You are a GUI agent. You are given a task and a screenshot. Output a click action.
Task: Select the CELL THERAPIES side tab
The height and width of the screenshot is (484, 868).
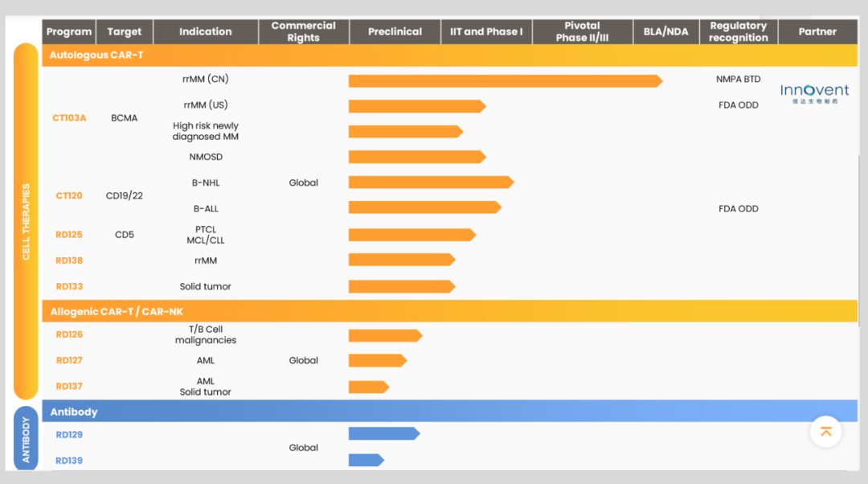[26, 222]
